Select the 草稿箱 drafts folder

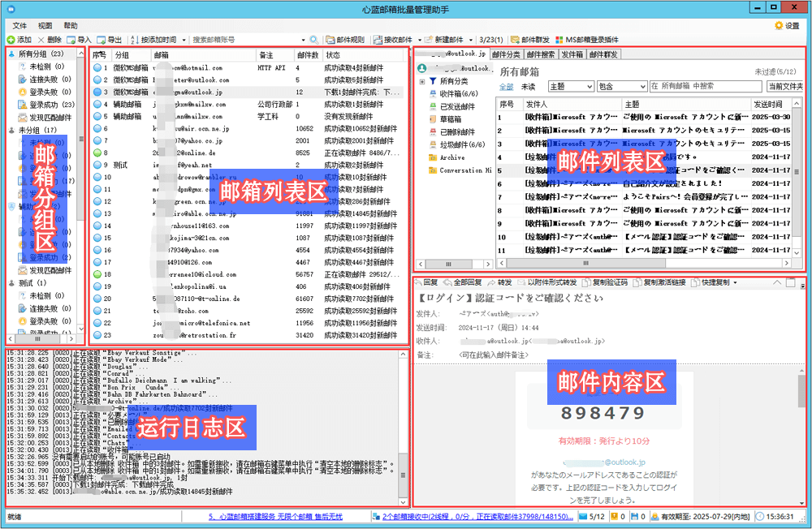click(445, 119)
